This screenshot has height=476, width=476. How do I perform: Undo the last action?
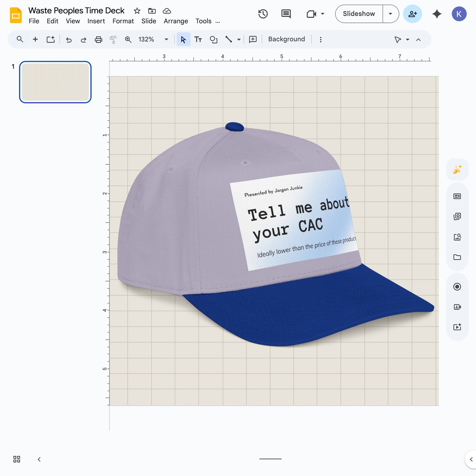pyautogui.click(x=69, y=39)
